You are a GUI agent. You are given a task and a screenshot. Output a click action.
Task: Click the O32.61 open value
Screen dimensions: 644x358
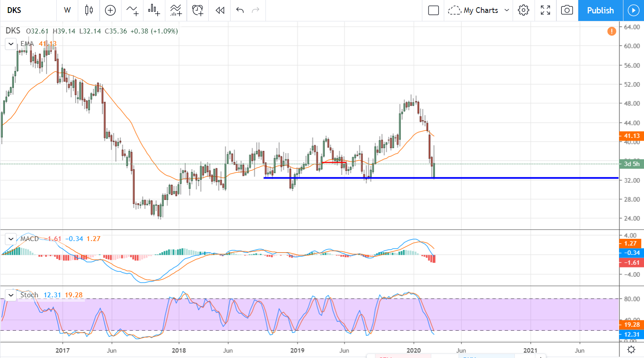click(38, 31)
